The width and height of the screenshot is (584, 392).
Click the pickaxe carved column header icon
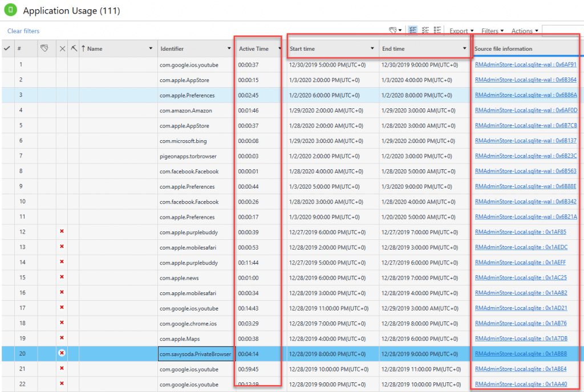(x=74, y=48)
